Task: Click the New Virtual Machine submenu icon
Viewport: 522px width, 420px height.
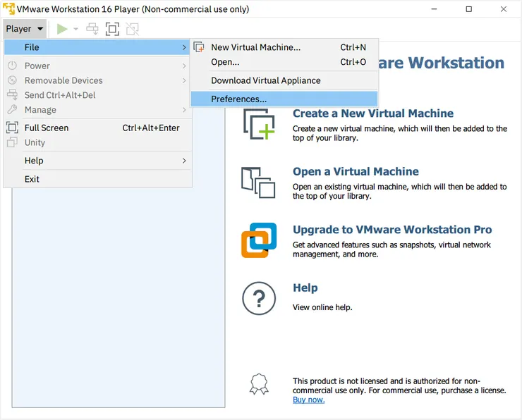Action: [x=199, y=47]
